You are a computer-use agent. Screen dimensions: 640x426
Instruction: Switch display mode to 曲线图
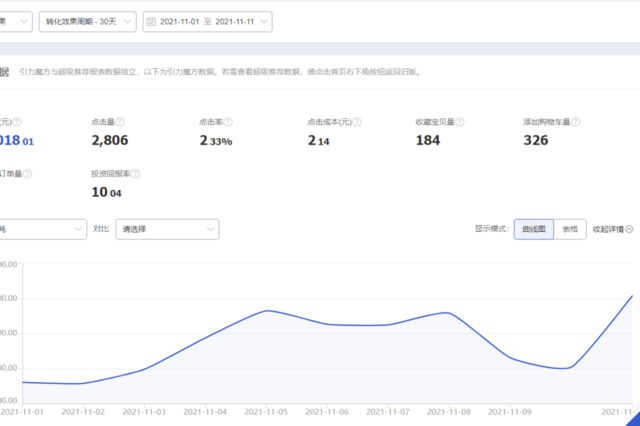click(533, 229)
